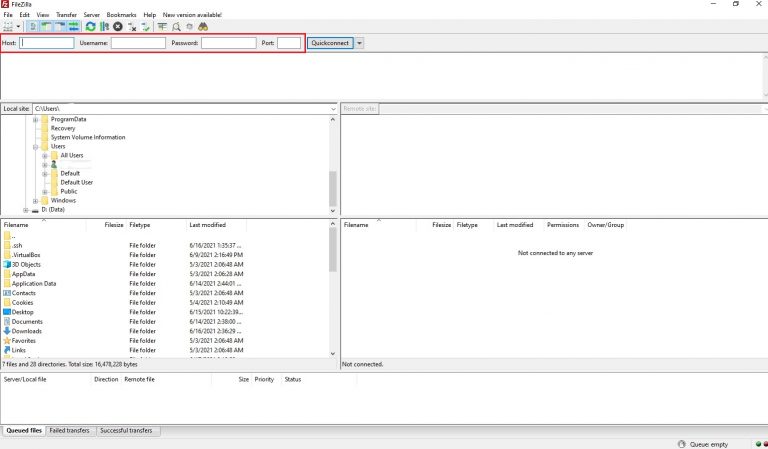Open the Transfer menu
The width and height of the screenshot is (768, 449).
[x=67, y=15]
